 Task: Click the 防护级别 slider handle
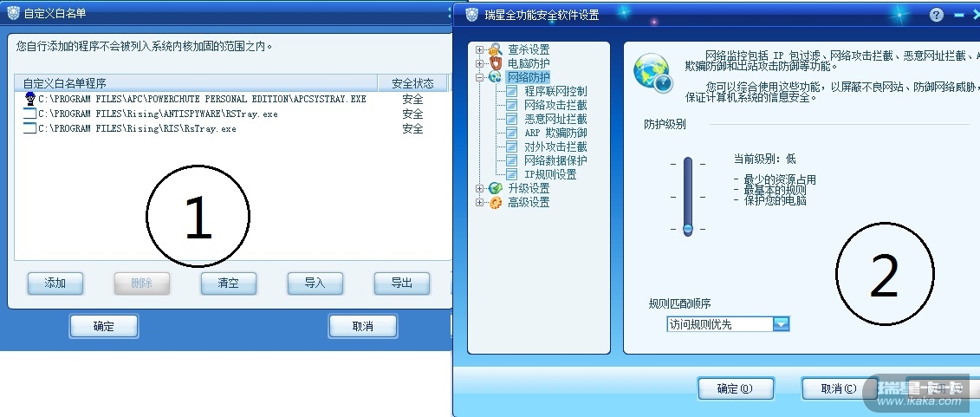click(x=687, y=230)
